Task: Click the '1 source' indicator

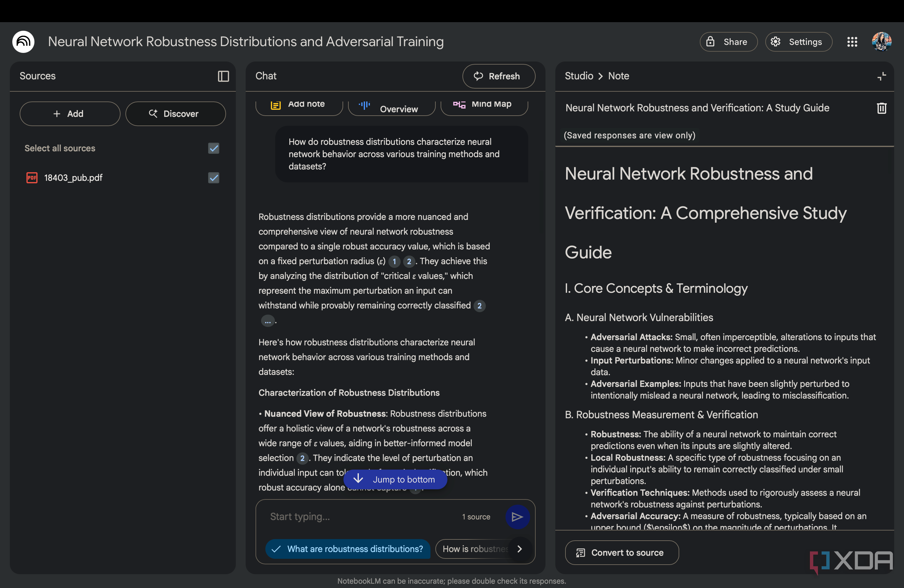Action: [476, 517]
